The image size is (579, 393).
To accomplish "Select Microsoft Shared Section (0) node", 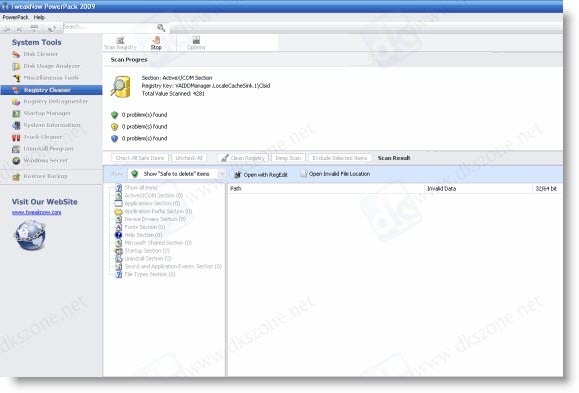I will pos(154,243).
